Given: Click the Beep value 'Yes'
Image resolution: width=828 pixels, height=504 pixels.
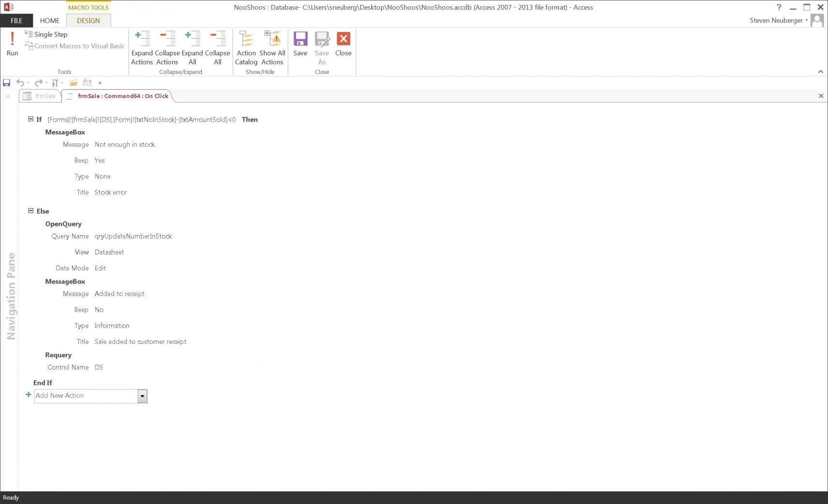Looking at the screenshot, I should point(100,161).
